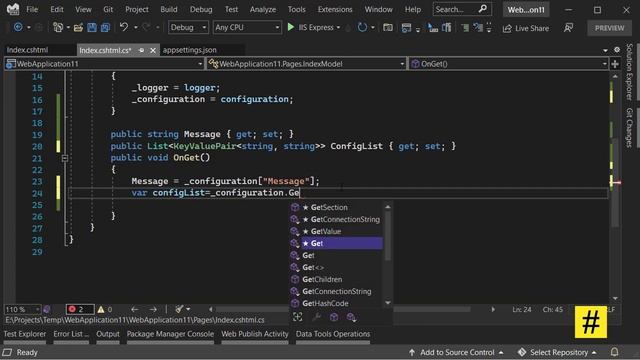Open the Solution Explorer side tab
The height and width of the screenshot is (360, 640).
(x=629, y=72)
